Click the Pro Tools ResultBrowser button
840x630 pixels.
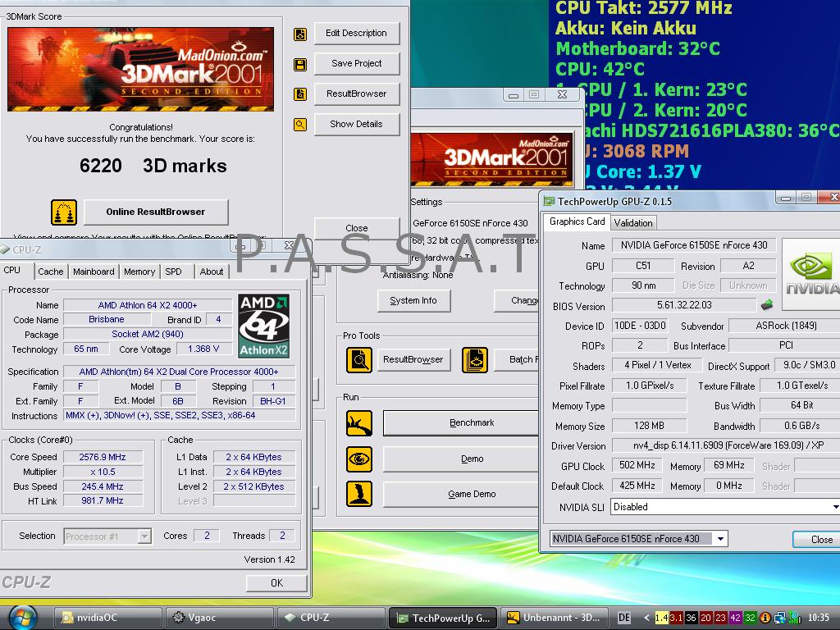413,359
